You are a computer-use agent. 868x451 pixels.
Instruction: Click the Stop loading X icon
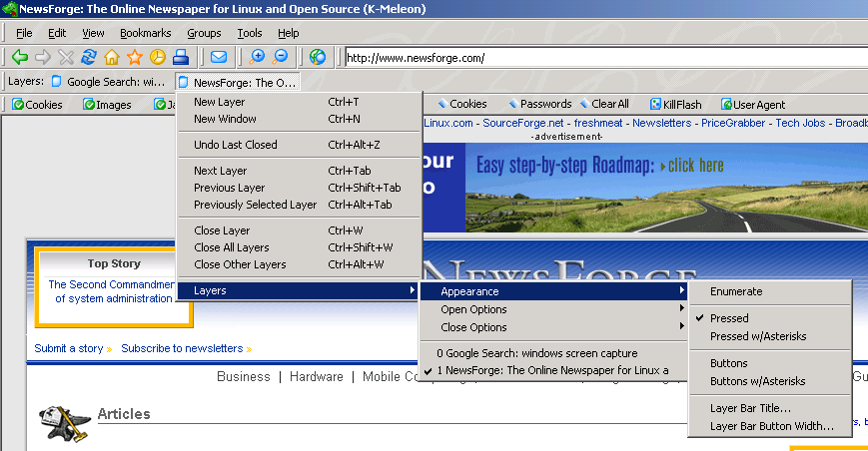[x=66, y=57]
